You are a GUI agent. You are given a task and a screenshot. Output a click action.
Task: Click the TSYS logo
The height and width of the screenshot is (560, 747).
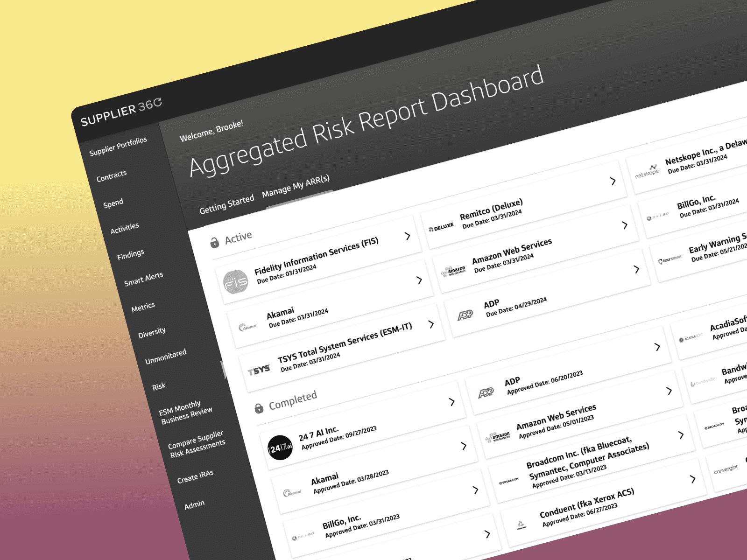pos(259,371)
